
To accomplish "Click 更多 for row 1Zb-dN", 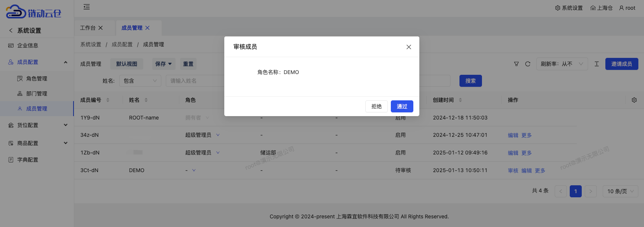I will click(527, 153).
